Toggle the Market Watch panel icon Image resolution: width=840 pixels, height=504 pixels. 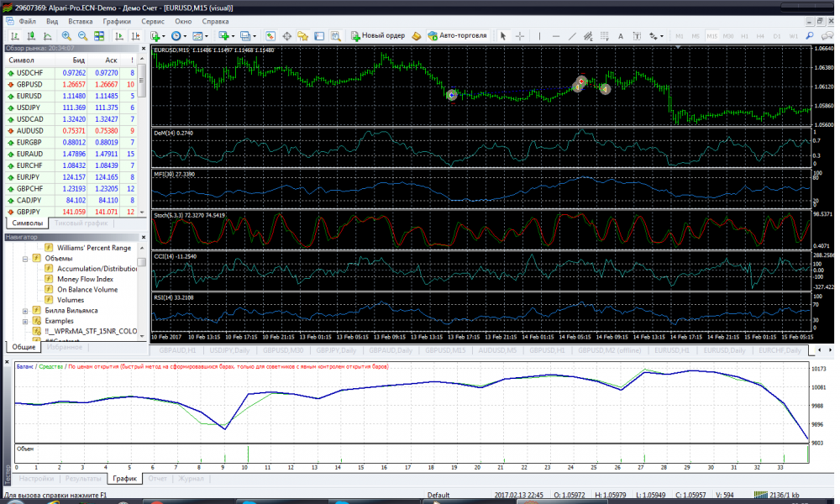pos(270,36)
